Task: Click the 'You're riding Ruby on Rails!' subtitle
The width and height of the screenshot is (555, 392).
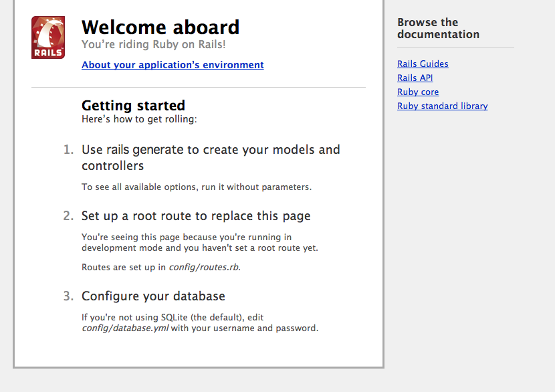Action: (153, 45)
